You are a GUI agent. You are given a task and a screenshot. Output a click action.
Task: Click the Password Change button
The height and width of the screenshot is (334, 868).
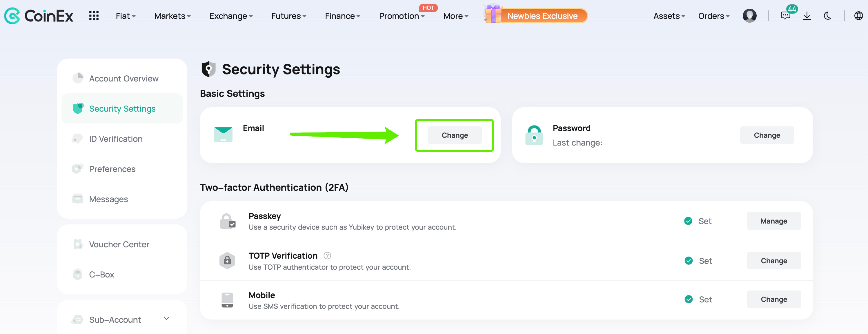click(x=767, y=135)
